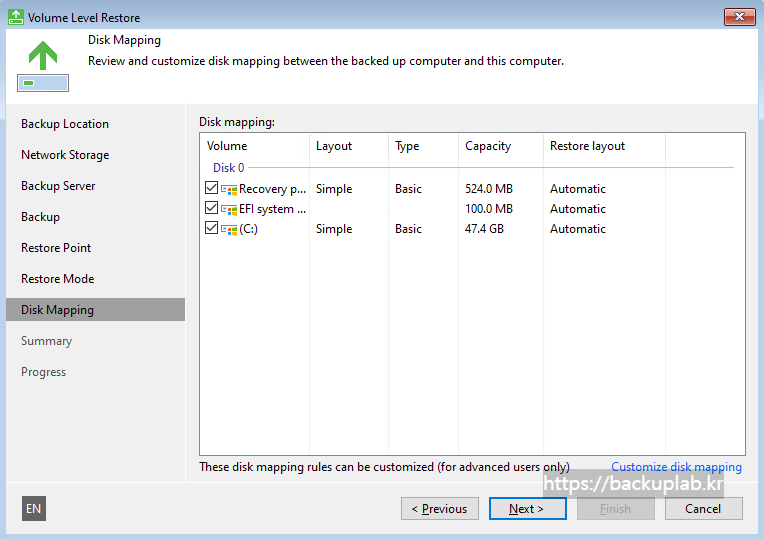Go to the Backup Server step
The width and height of the screenshot is (764, 539).
(x=58, y=186)
